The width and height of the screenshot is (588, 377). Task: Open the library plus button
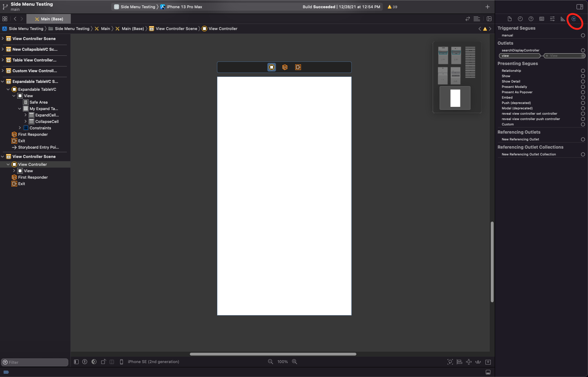click(488, 7)
